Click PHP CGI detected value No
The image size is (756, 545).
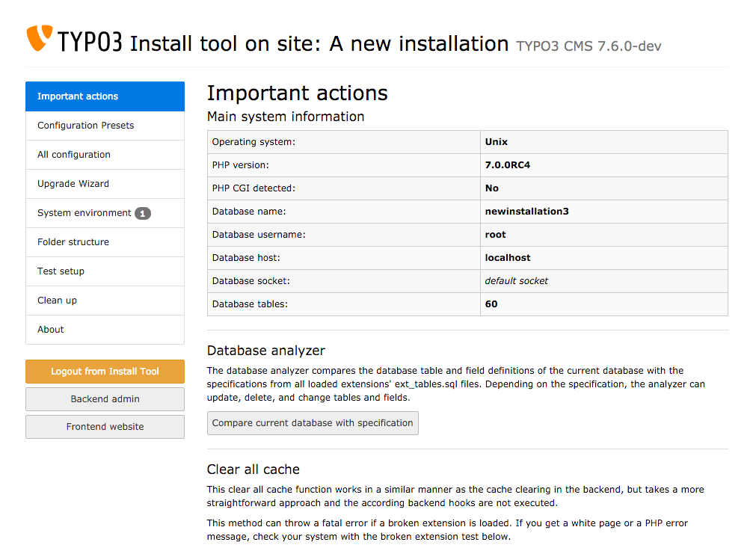[491, 188]
